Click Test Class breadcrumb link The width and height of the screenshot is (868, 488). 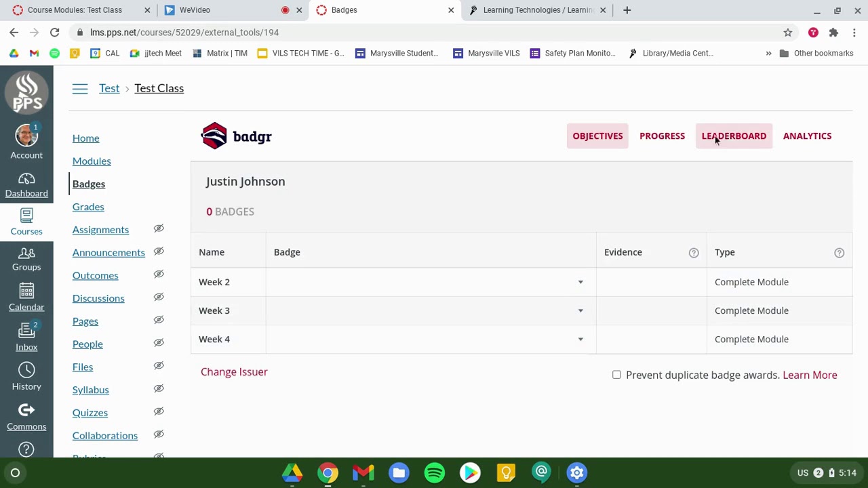click(x=159, y=88)
